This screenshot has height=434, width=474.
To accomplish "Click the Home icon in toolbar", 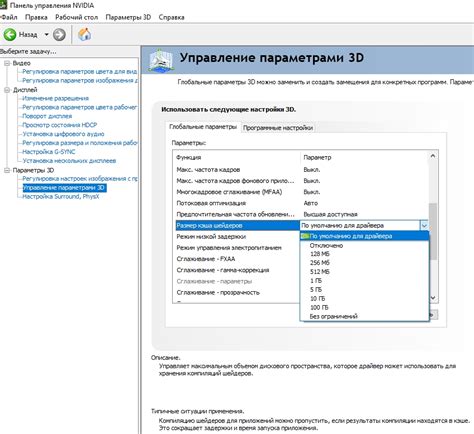I will (85, 34).
